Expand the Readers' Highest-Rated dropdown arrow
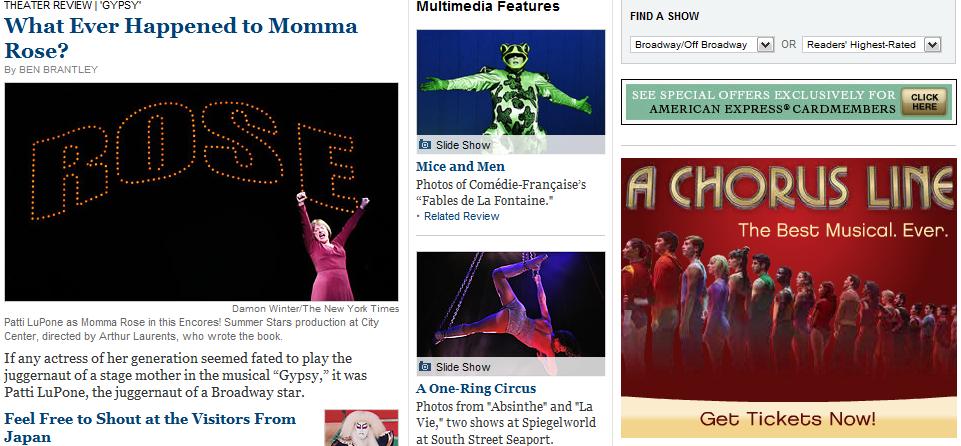961x446 pixels. pos(932,45)
